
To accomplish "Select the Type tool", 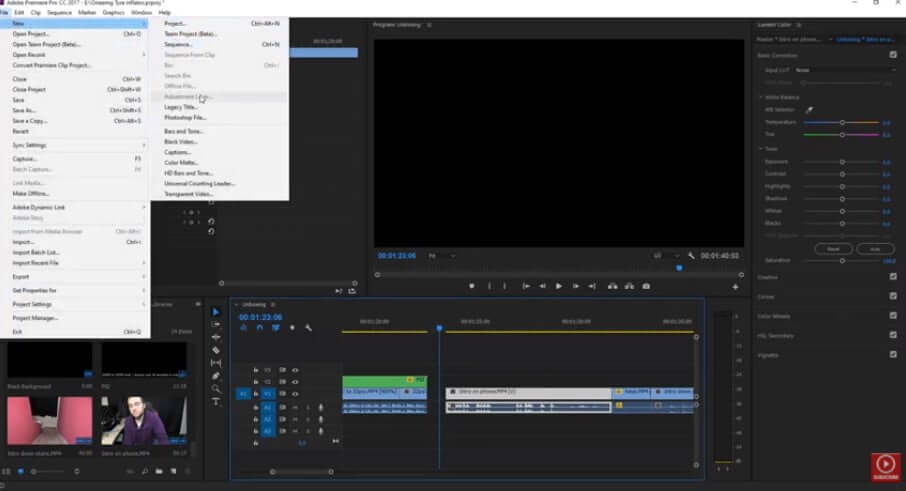I will tap(216, 401).
